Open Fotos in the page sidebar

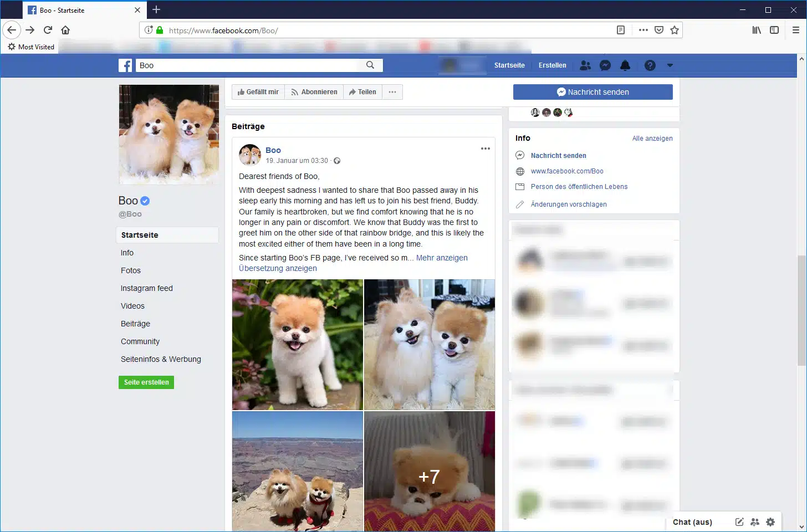[x=131, y=270]
